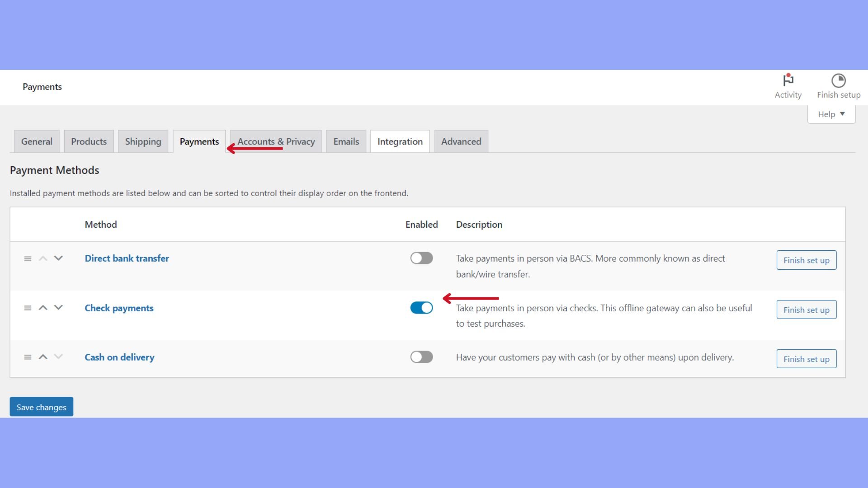Switch to the Shipping tab
Viewport: 868px width, 488px height.
[143, 141]
